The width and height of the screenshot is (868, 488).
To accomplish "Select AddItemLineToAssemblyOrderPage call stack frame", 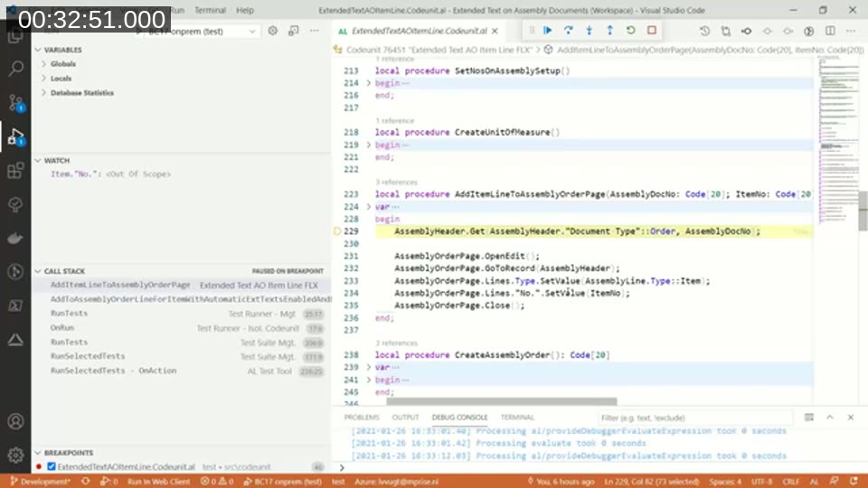I will tap(182, 285).
